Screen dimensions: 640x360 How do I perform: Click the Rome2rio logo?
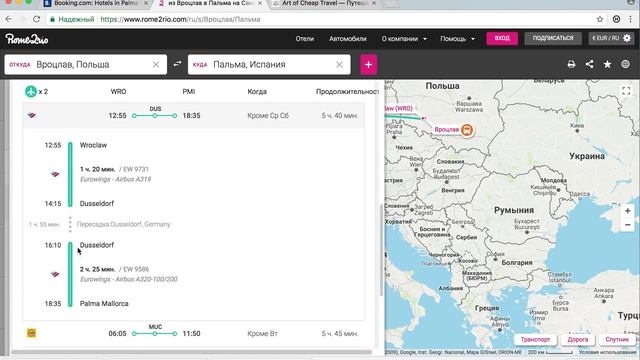(27, 39)
